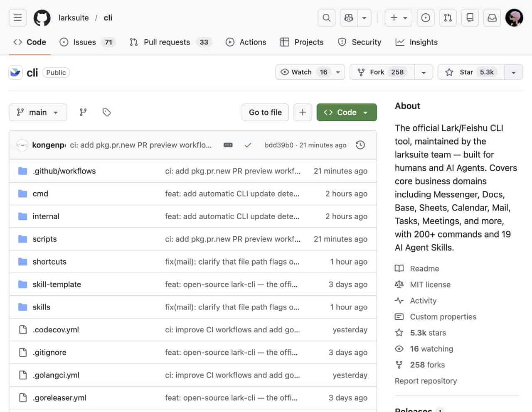Screen dimensions: 532x412
Task: Open the .codecov.yml file icon
Action: pos(23,330)
